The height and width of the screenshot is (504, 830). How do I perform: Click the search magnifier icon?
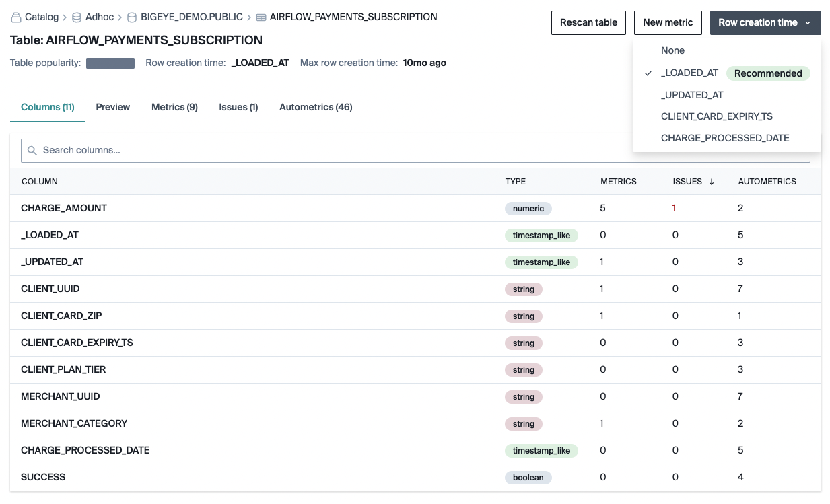(x=32, y=151)
